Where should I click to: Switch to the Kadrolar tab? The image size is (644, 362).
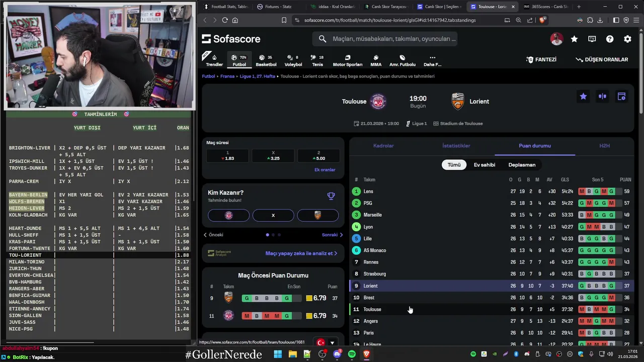[383, 146]
